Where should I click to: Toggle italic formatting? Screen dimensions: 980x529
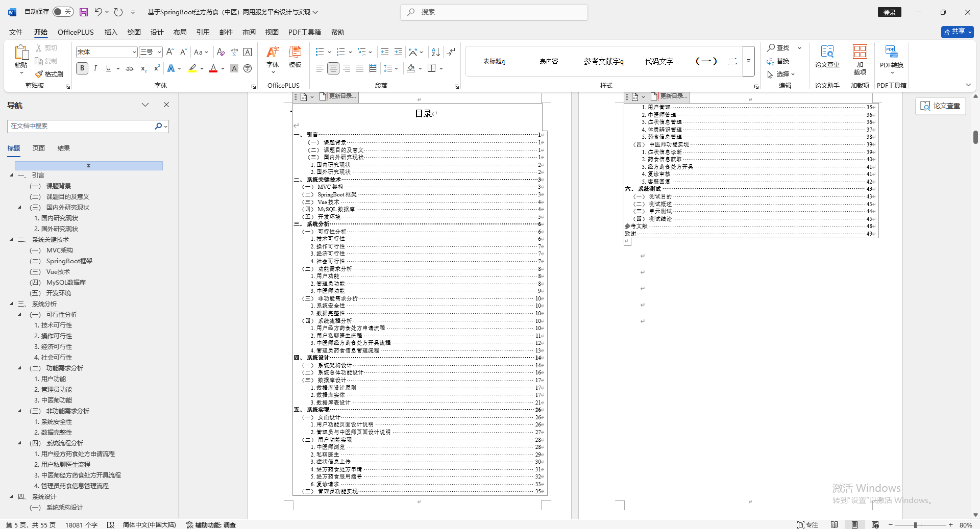coord(95,68)
